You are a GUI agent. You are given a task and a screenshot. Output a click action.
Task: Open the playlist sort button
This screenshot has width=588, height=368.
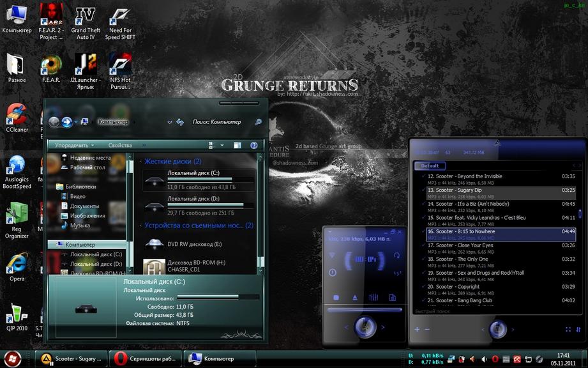coord(578,330)
